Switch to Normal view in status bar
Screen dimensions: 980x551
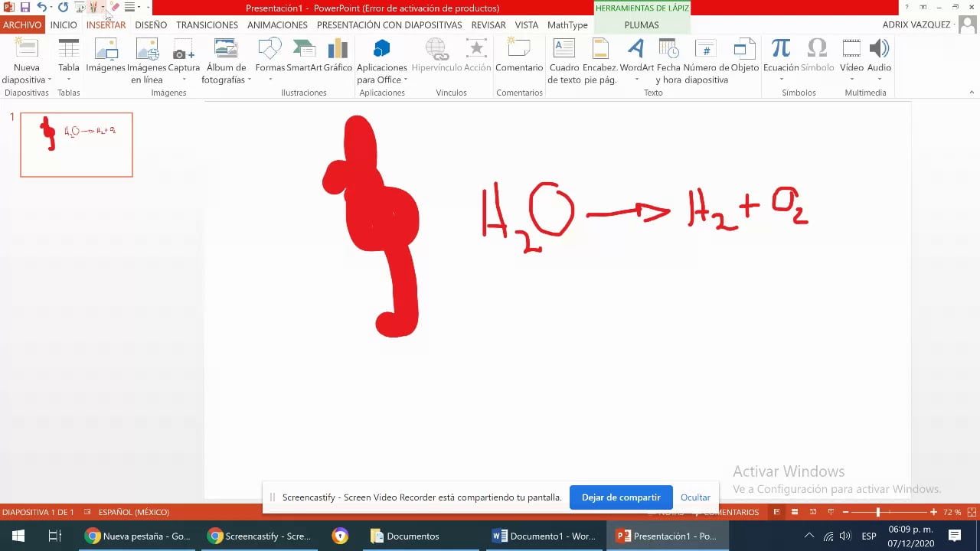[x=777, y=512]
